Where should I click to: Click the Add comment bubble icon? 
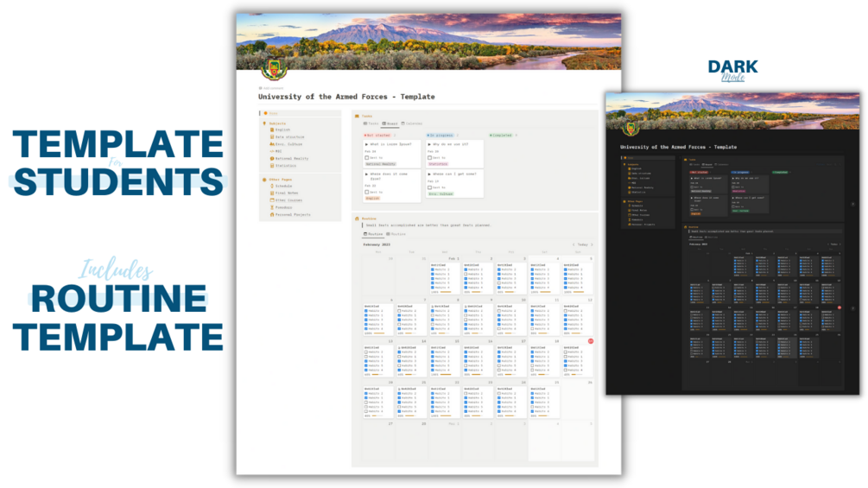(260, 88)
